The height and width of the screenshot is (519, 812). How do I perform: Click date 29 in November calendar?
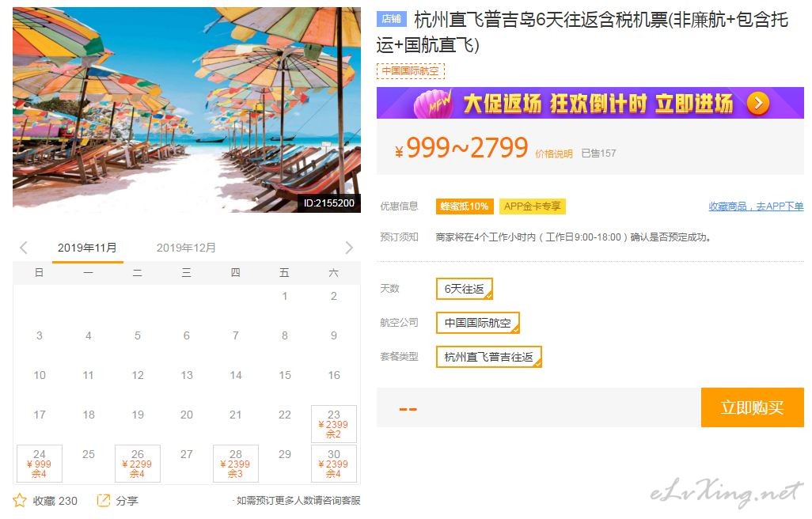285,454
